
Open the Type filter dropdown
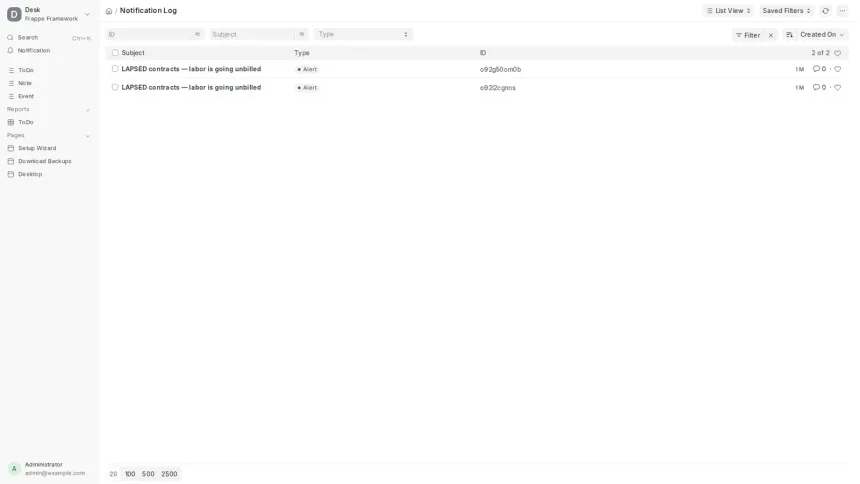tap(364, 35)
